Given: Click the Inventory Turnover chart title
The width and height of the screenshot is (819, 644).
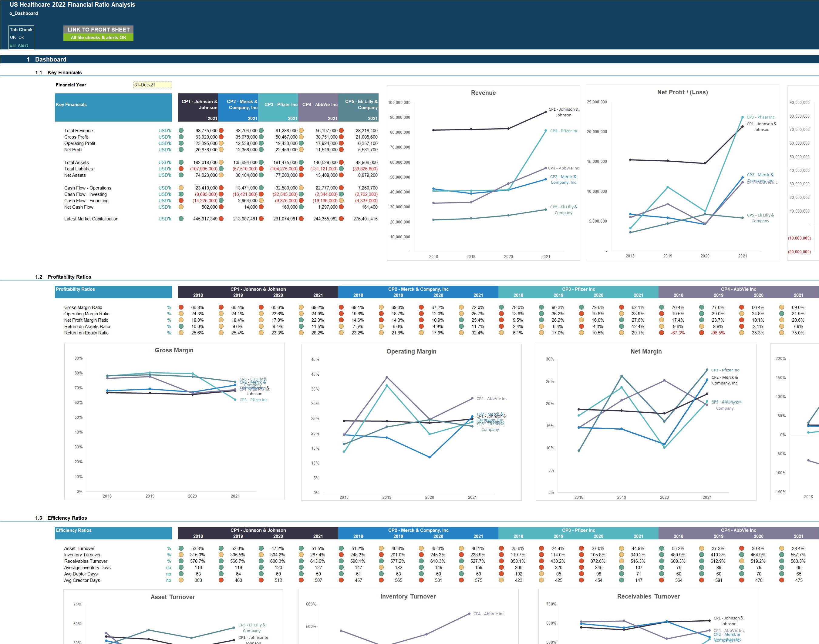Looking at the screenshot, I should [408, 596].
